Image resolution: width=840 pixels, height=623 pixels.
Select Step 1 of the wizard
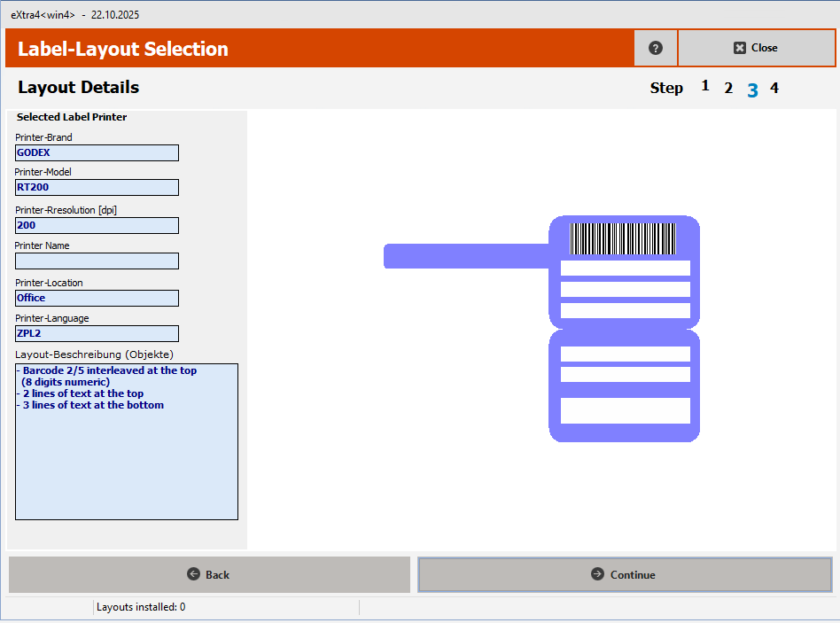click(x=704, y=86)
